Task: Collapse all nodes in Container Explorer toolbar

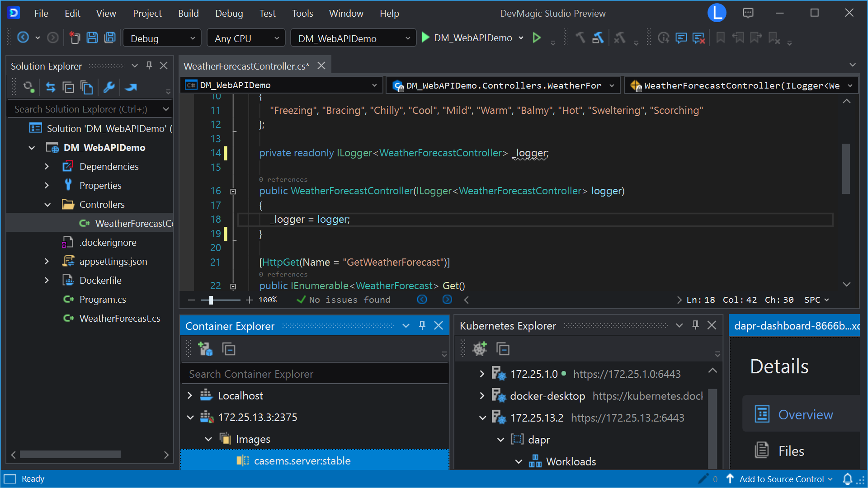Action: coord(229,349)
